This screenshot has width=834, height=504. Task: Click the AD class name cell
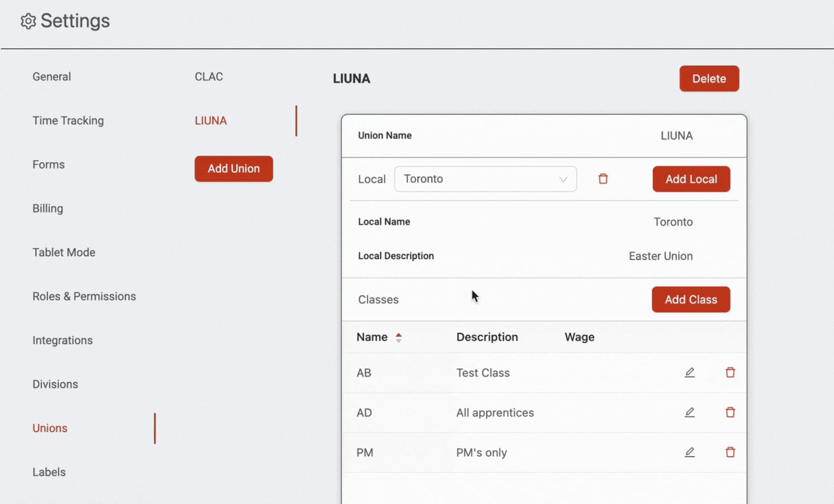(x=364, y=413)
